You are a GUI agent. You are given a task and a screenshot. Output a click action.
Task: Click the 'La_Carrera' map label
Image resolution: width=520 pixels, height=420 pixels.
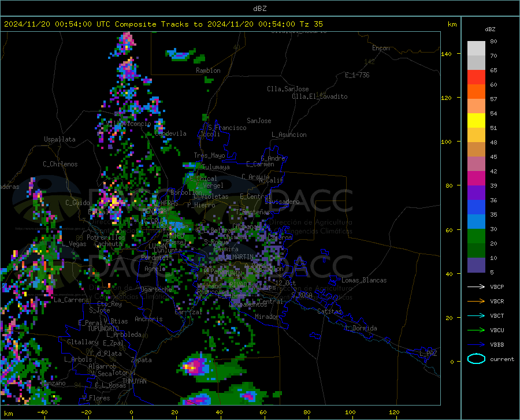(71, 300)
